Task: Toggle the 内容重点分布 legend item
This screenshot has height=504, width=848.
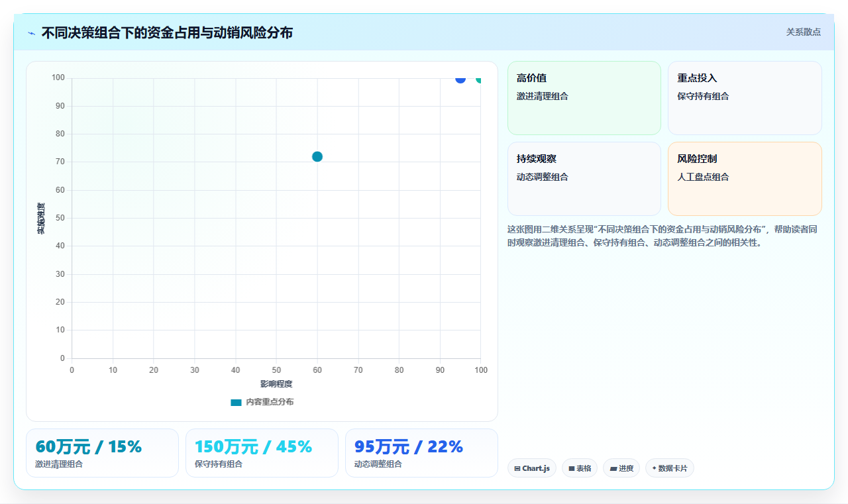Action: [x=262, y=402]
